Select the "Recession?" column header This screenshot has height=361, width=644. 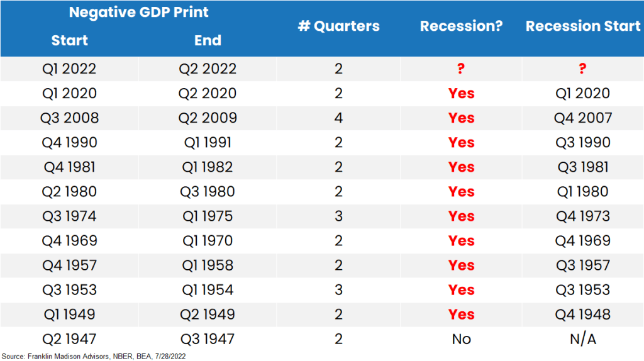461,26
